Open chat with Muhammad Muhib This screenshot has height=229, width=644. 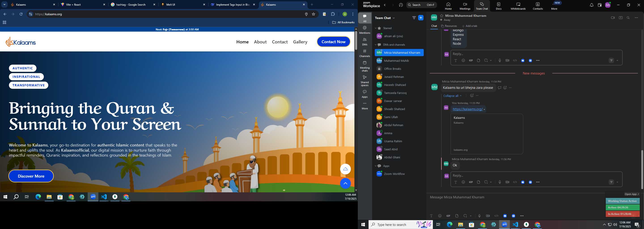tap(399, 61)
